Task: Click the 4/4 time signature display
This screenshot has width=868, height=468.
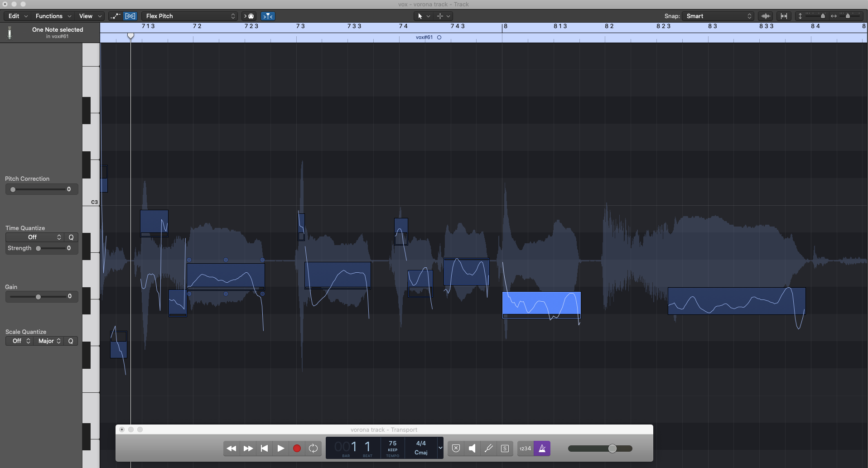Action: (x=421, y=444)
